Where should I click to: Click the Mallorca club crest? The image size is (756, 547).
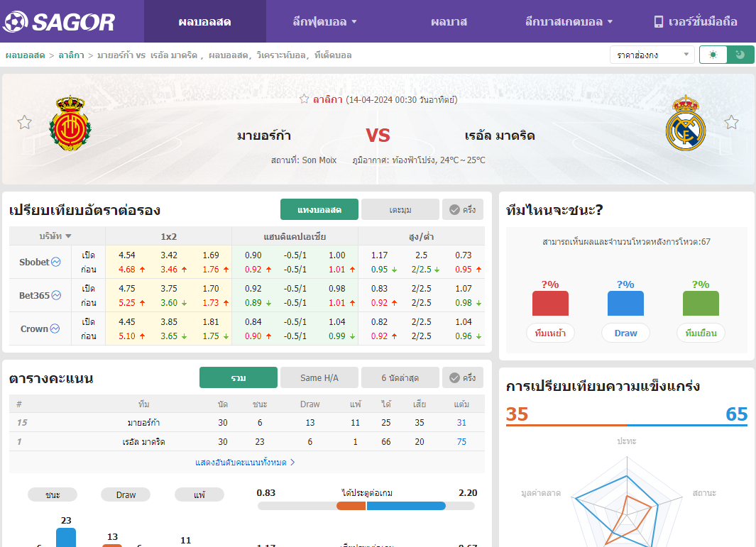click(x=70, y=123)
